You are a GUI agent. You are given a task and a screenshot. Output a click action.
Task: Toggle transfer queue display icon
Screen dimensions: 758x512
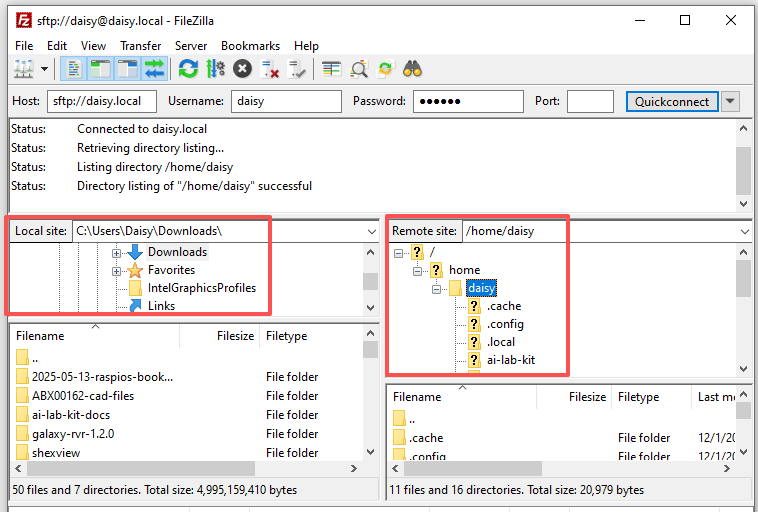point(155,69)
